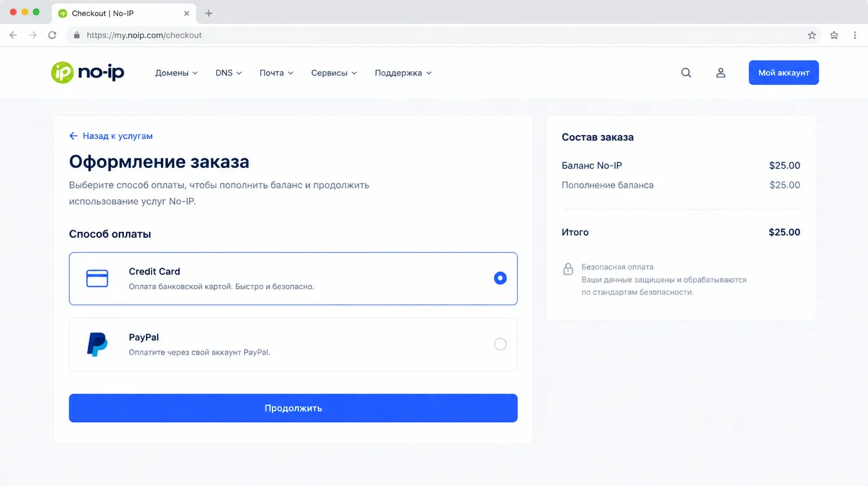Click the Пополнение баланса label
868x486 pixels.
click(x=608, y=185)
